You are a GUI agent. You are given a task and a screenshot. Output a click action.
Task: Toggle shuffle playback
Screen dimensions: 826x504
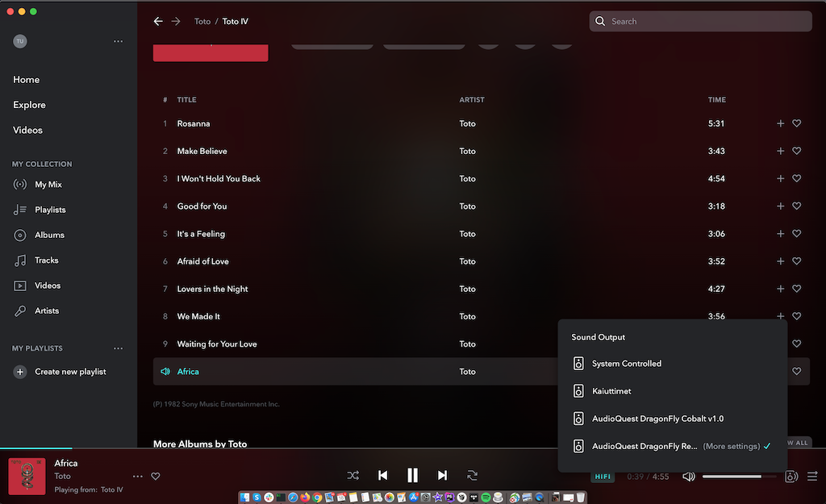[353, 476]
